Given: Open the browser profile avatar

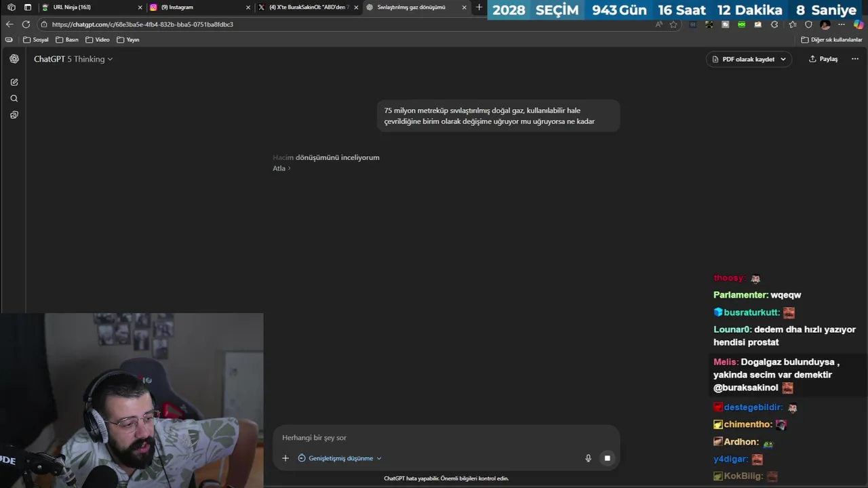Looking at the screenshot, I should tap(825, 24).
